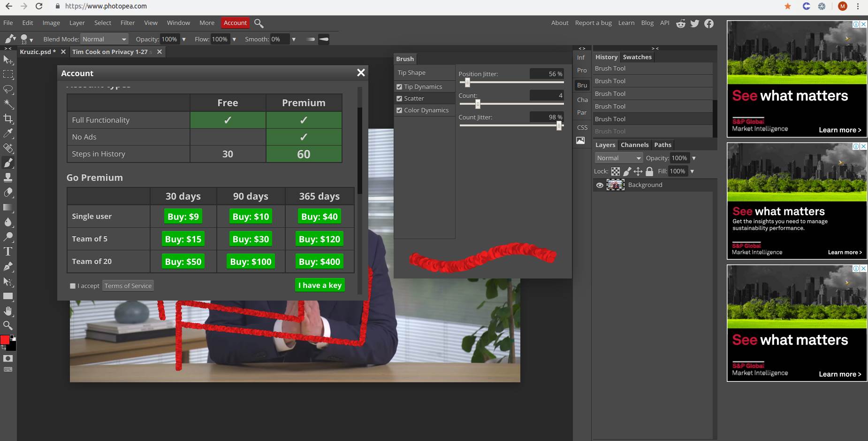Screen dimensions: 868x441
Task: Select the Type tool
Action: 8,252
